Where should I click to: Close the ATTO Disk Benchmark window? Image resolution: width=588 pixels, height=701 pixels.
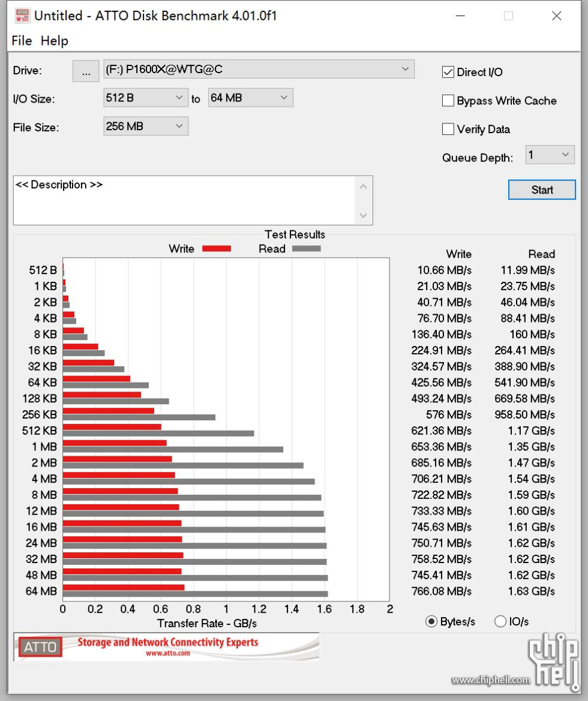pos(556,16)
